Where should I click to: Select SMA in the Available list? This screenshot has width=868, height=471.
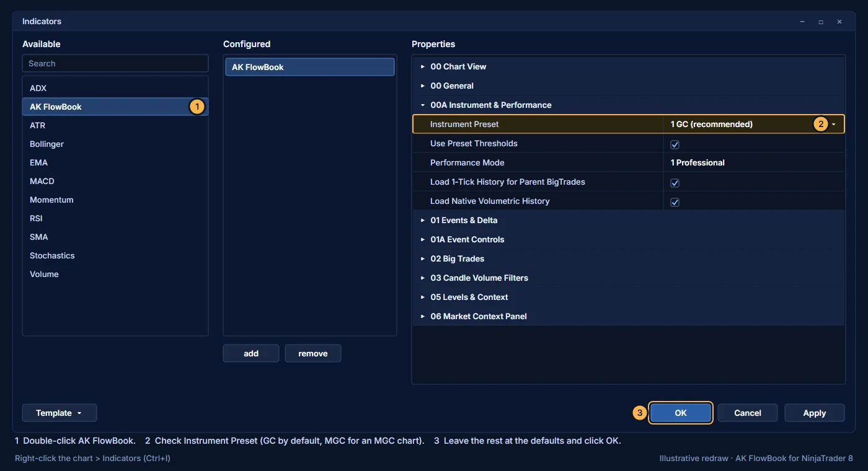[x=115, y=237]
